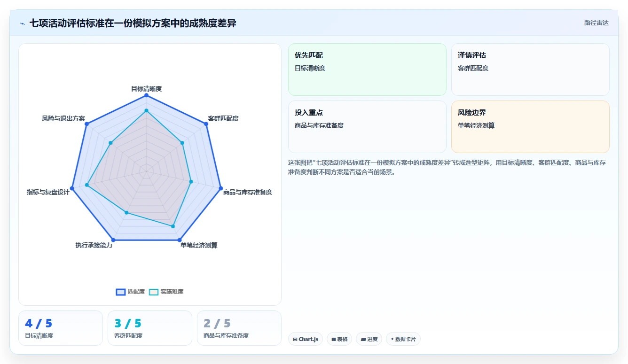628x364 pixels.
Task: Select the Chart.js tag chip
Action: tap(306, 339)
